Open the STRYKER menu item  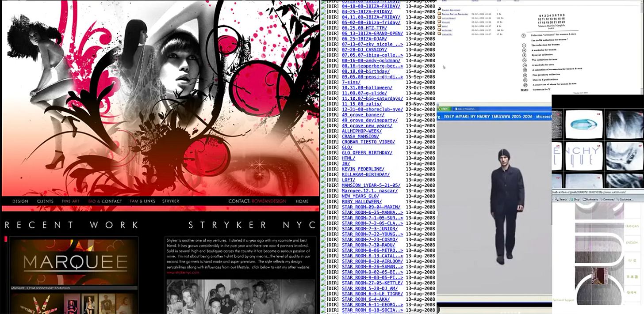tap(171, 201)
